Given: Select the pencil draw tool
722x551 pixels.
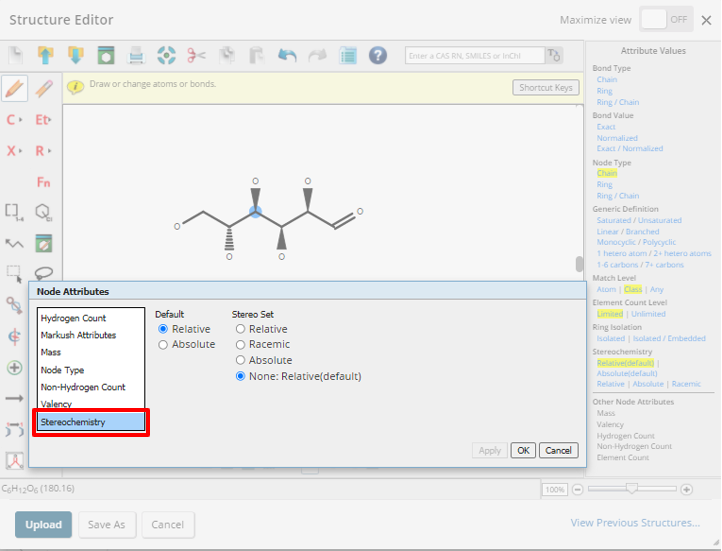Looking at the screenshot, I should [x=14, y=88].
